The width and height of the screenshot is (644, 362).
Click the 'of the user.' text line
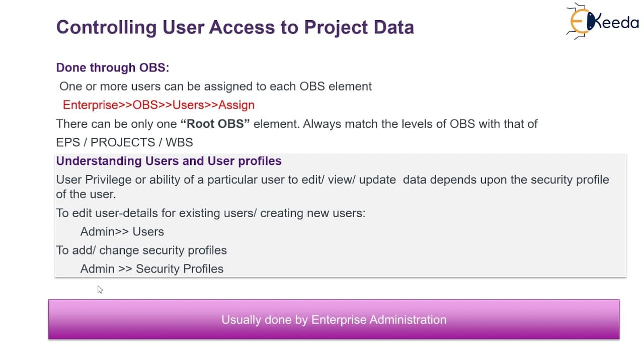(86, 194)
